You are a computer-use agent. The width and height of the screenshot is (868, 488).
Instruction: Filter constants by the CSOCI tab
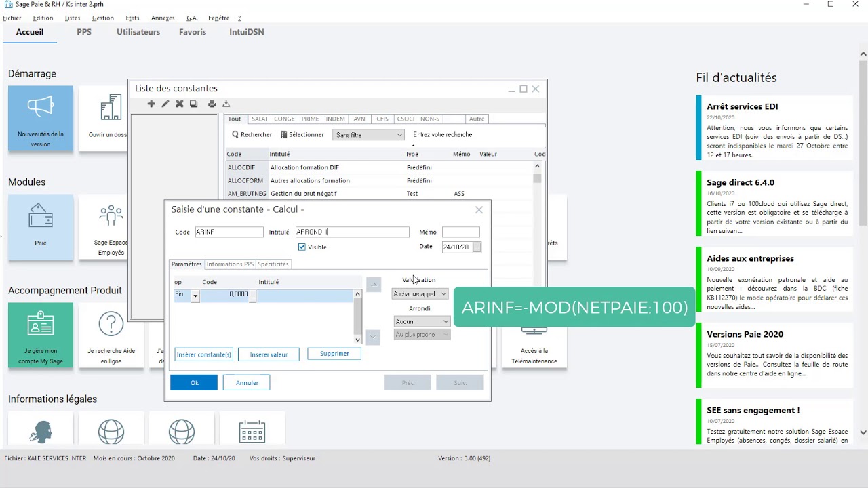pos(406,119)
